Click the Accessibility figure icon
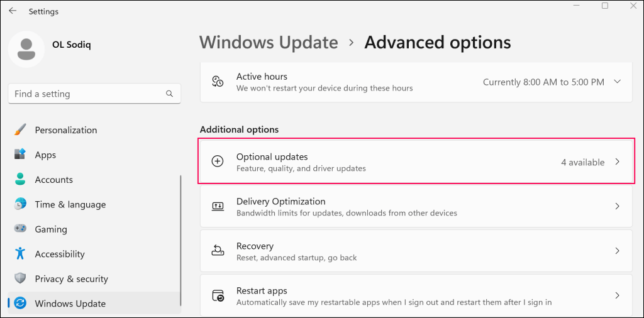The height and width of the screenshot is (318, 644). [20, 254]
